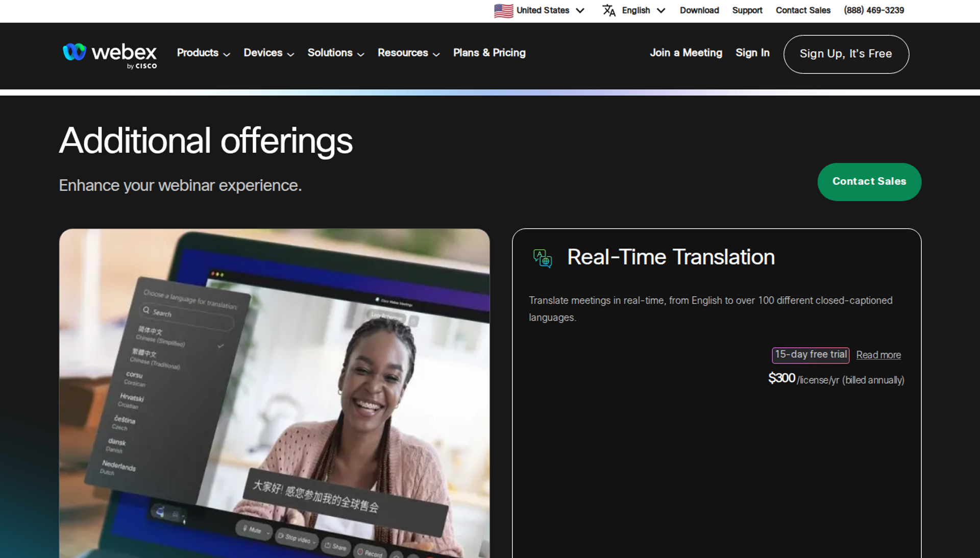Image resolution: width=980 pixels, height=558 pixels.
Task: Click the United States flag icon
Action: coord(503,11)
